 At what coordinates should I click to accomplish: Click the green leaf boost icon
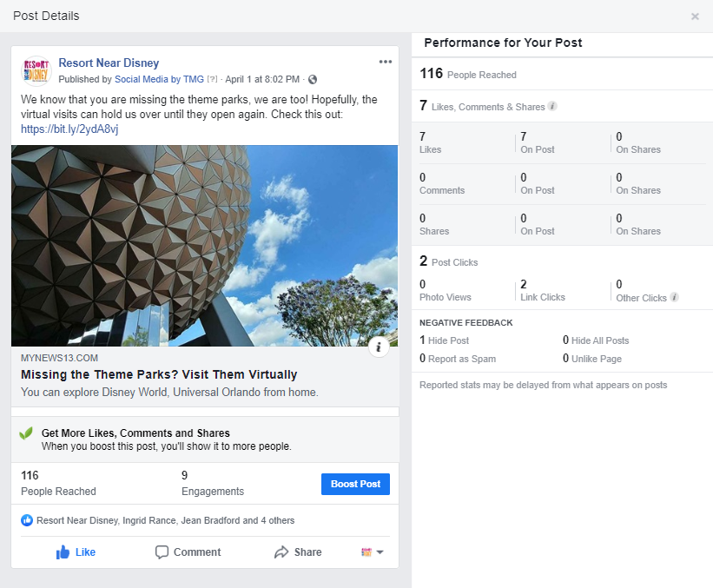pyautogui.click(x=26, y=433)
